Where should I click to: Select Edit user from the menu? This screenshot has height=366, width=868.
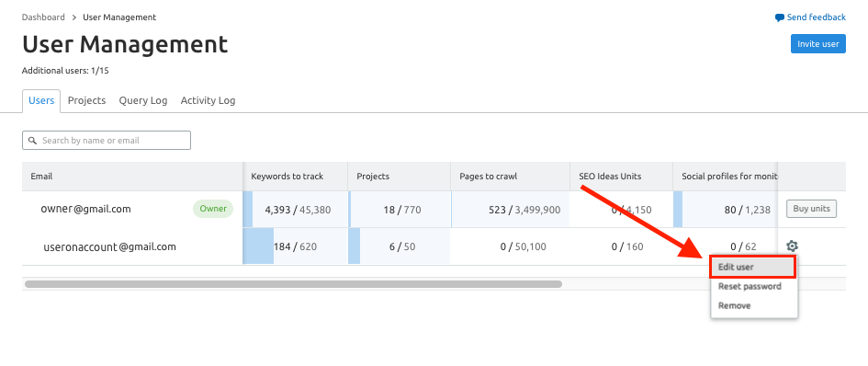point(753,267)
